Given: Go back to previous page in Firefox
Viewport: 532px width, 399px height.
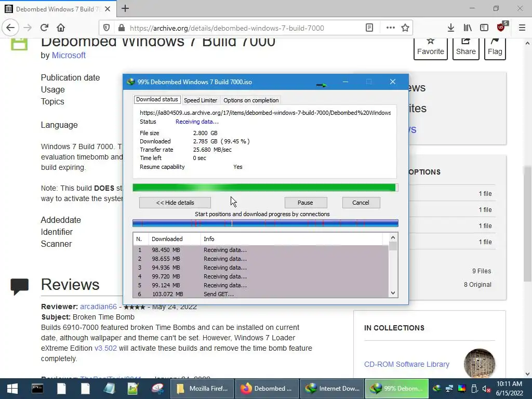Looking at the screenshot, I should tap(10, 28).
